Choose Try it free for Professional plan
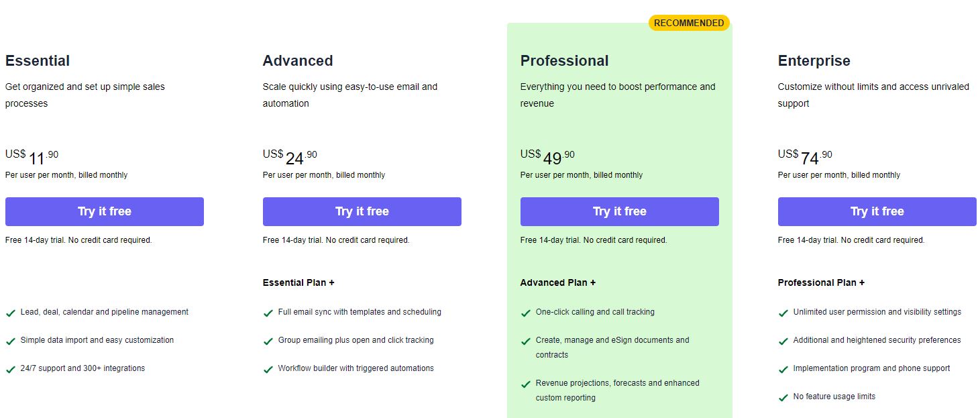The height and width of the screenshot is (418, 980). pyautogui.click(x=620, y=211)
